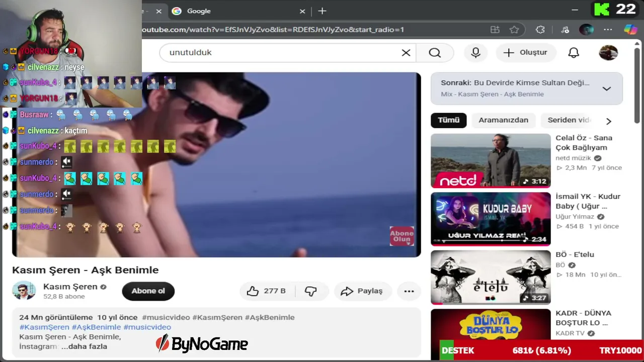Open İsmail YK - Kudur Baby title
The width and height of the screenshot is (644, 362).
588,201
